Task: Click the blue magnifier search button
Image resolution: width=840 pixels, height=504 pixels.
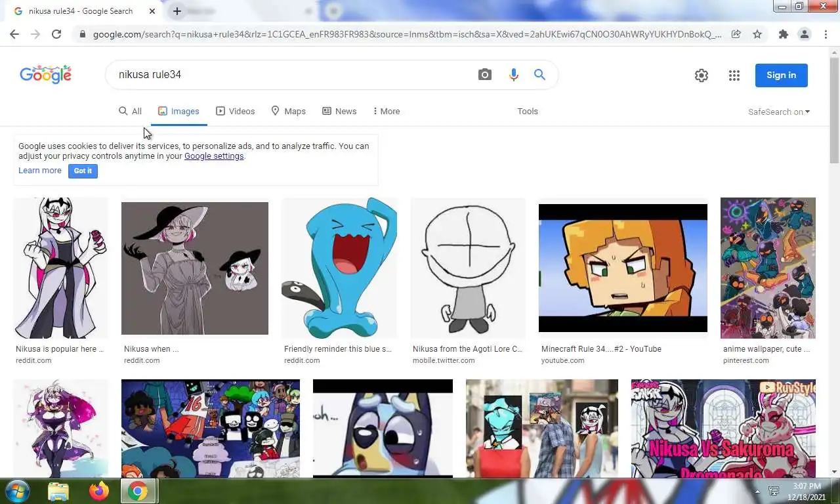Action: pos(539,75)
